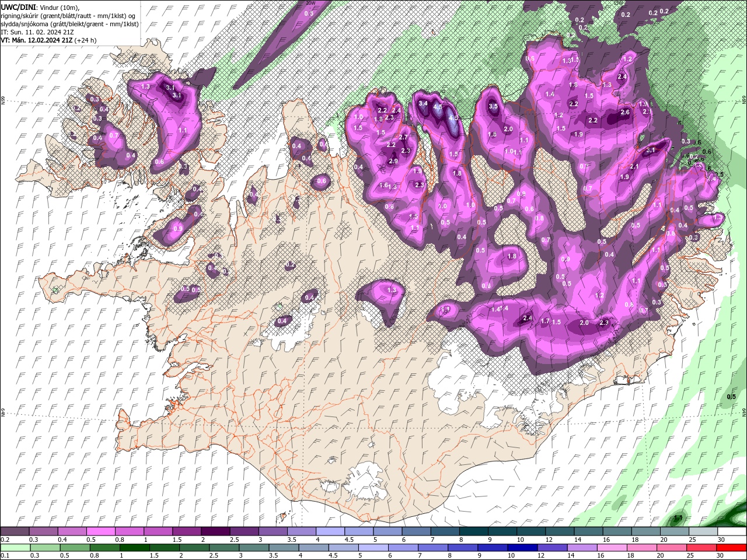Pick the medium green 0.5 rain legend swatch
Viewport: 747px width, 560px height.
pyautogui.click(x=75, y=548)
